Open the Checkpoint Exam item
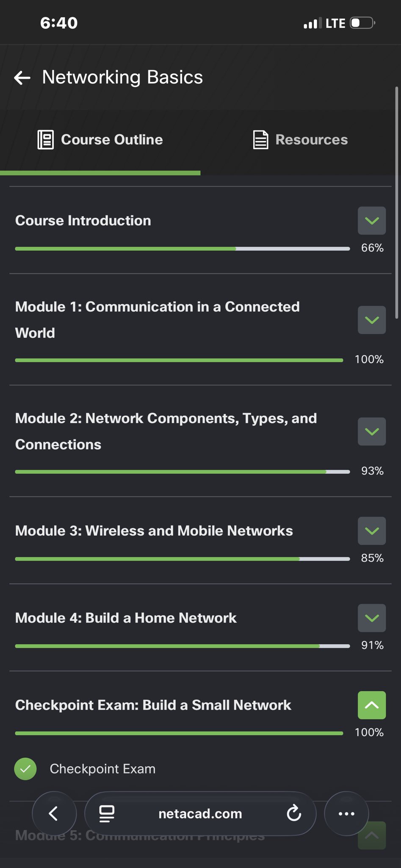 pyautogui.click(x=102, y=769)
